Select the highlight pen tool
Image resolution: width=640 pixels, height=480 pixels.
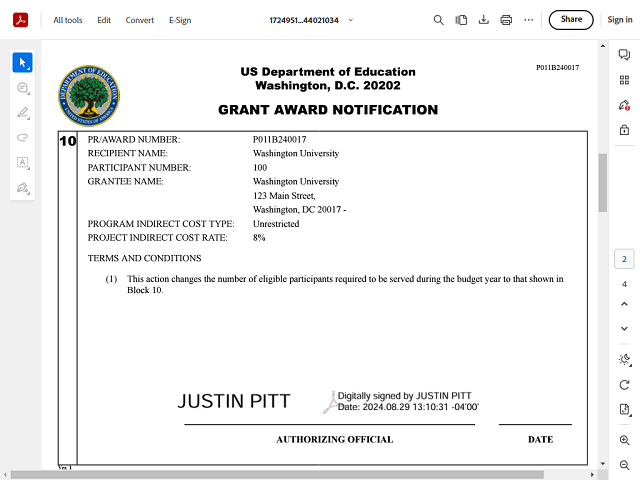(x=22, y=113)
